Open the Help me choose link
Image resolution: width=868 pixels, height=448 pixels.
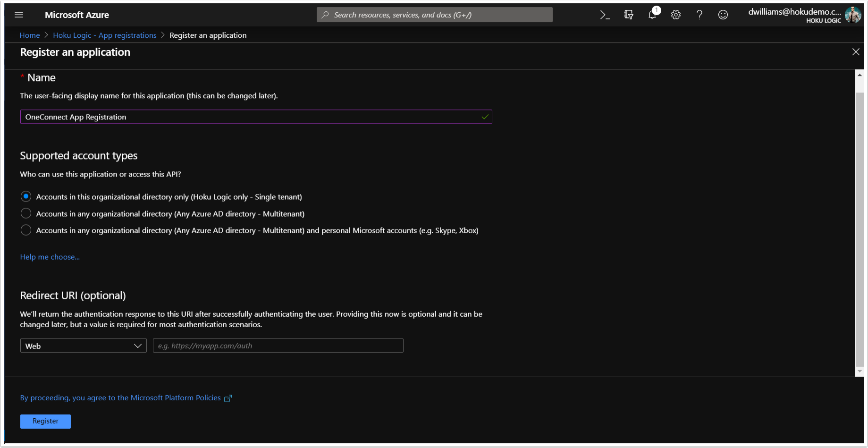pos(50,257)
